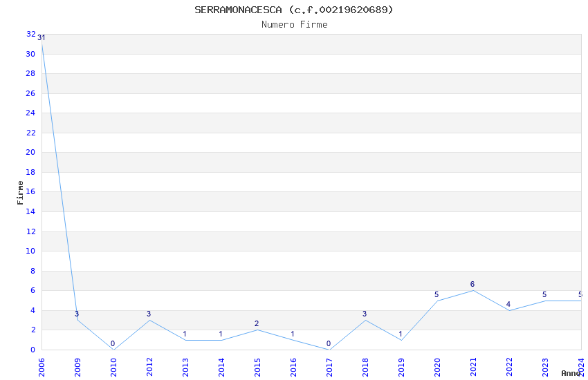Screen dimensions: 588x380
Task: Click the data point label 5 for 2020
Action: pyautogui.click(x=437, y=294)
